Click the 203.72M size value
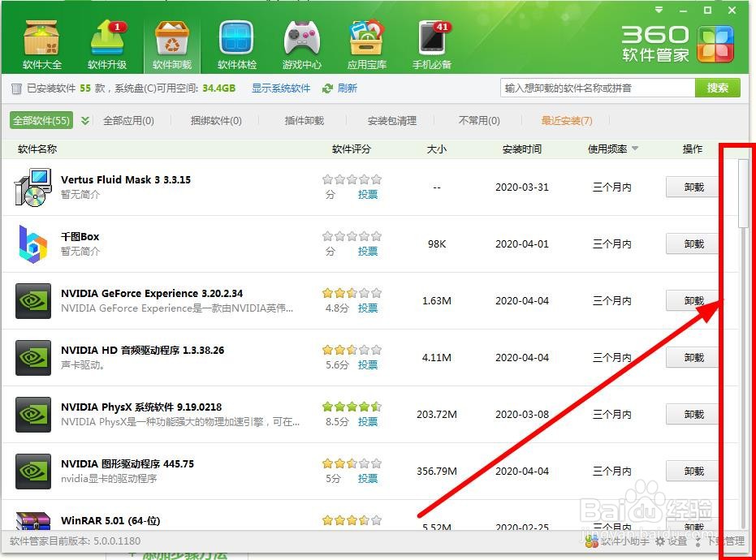 click(437, 415)
